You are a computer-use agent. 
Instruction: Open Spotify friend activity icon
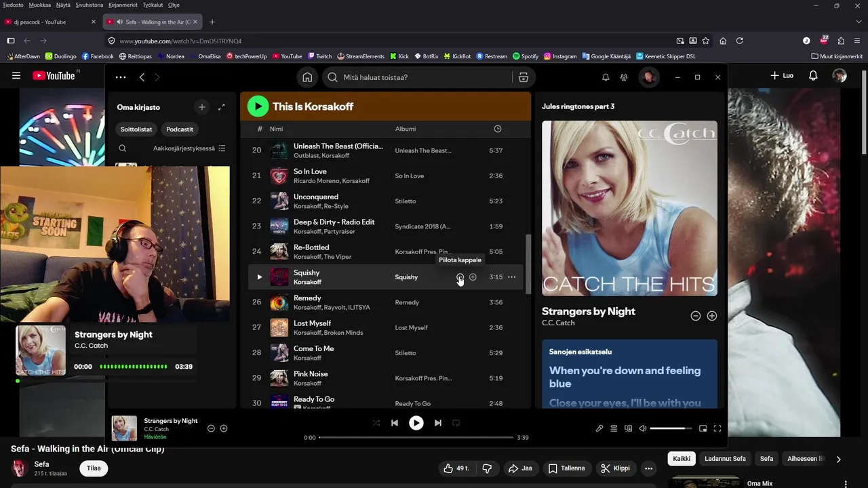coord(624,77)
